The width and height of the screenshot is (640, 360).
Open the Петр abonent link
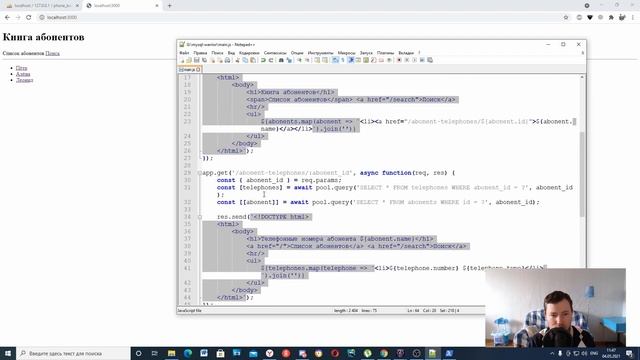(21, 68)
